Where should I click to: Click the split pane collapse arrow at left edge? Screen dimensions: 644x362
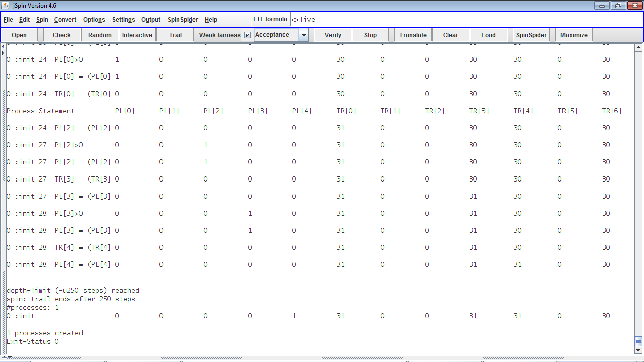[x=3, y=47]
